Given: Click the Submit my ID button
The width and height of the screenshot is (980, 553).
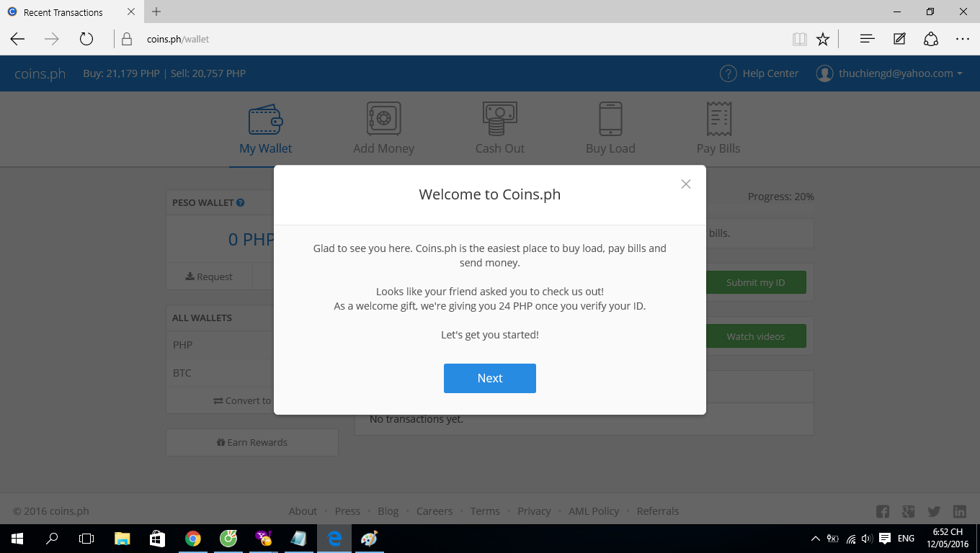Looking at the screenshot, I should point(755,282).
